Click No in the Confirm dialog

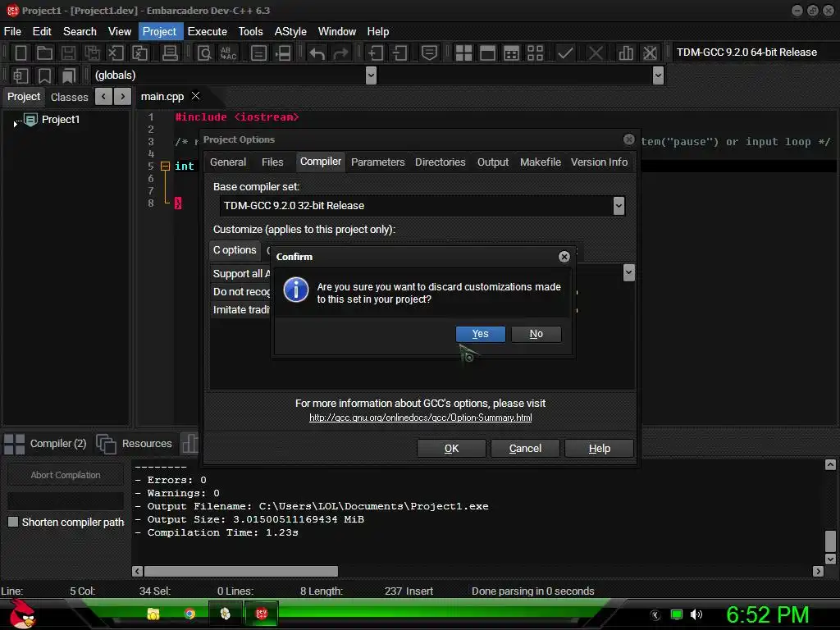(x=536, y=334)
